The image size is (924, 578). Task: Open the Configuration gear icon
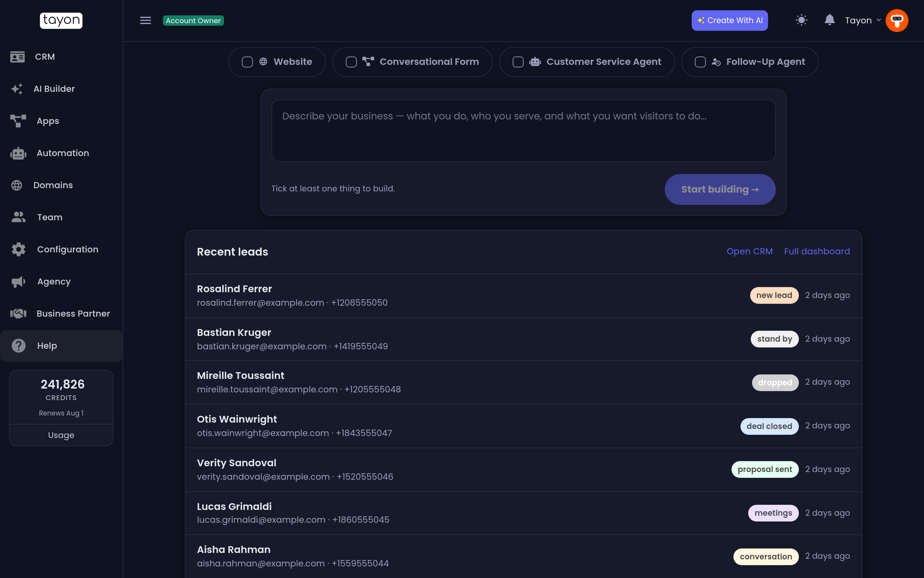(18, 250)
